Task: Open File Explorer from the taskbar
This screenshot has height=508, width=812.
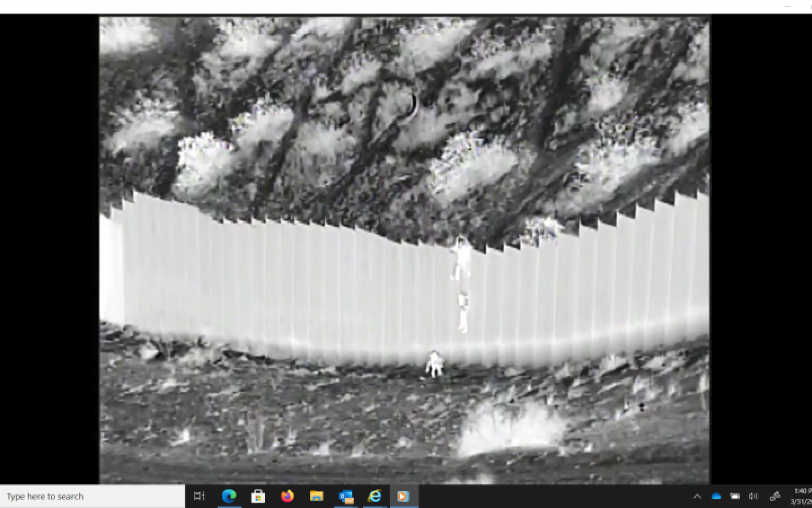Action: tap(317, 496)
